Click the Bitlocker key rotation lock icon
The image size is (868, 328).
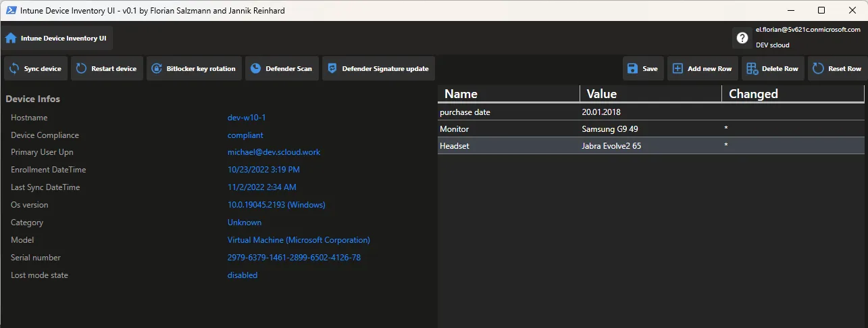157,68
